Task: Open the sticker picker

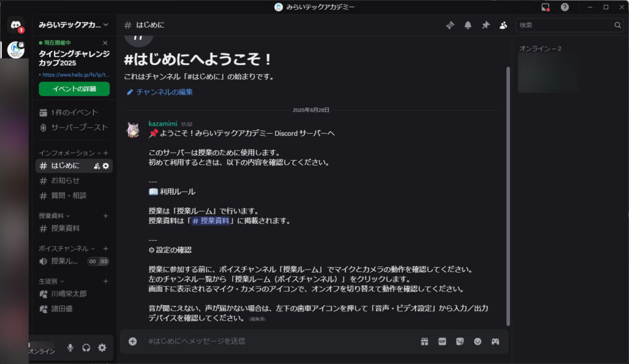Action: pyautogui.click(x=459, y=341)
